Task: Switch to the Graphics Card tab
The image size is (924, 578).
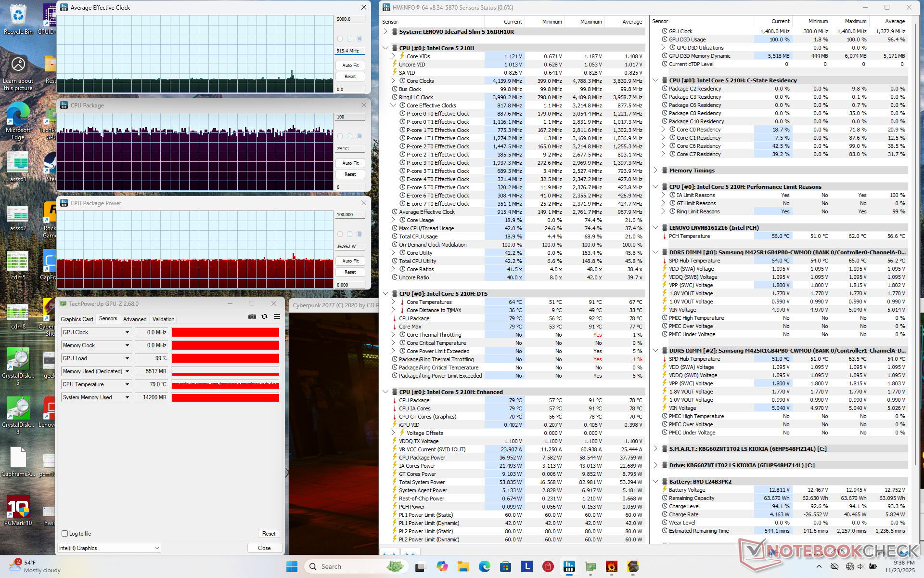Action: click(77, 319)
